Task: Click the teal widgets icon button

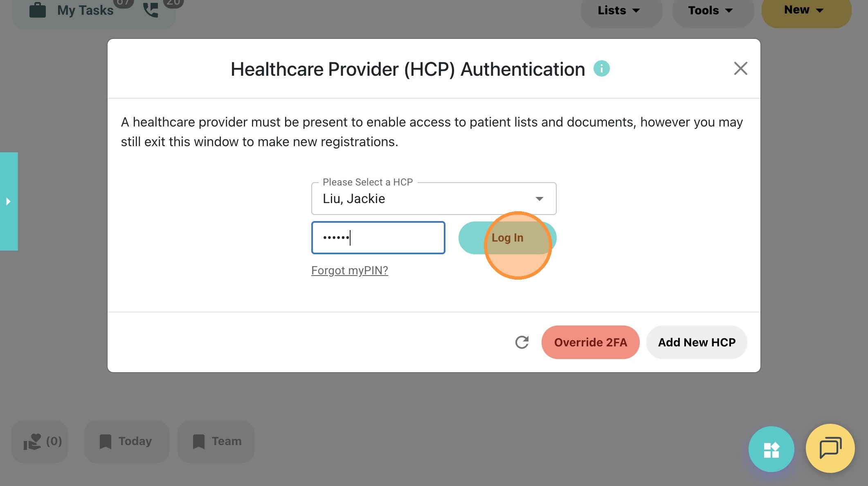Action: pos(771,449)
